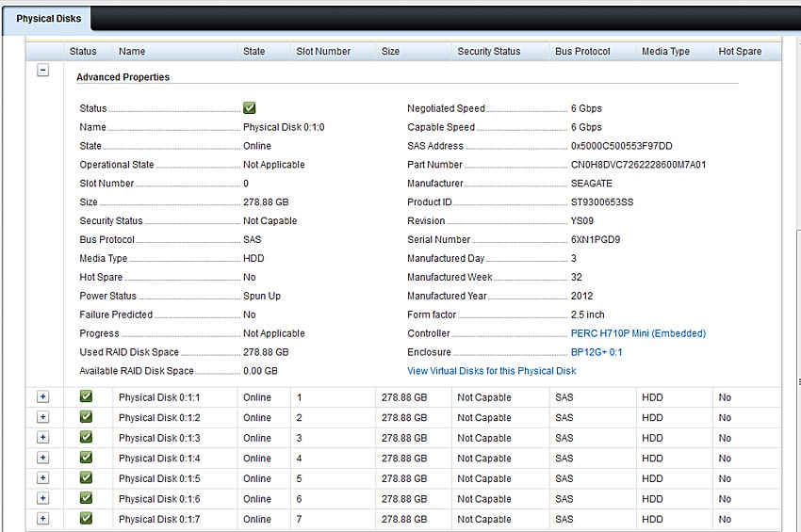Click the SAS bus protocol cell of Disk 0:1:6
This screenshot has height=532, width=801.
coord(593,499)
